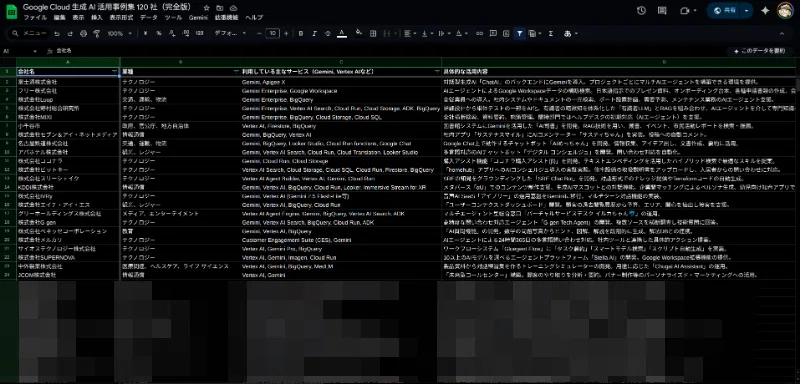This screenshot has height=384, width=800.
Task: Decrease decimal places
Action: tap(172, 34)
